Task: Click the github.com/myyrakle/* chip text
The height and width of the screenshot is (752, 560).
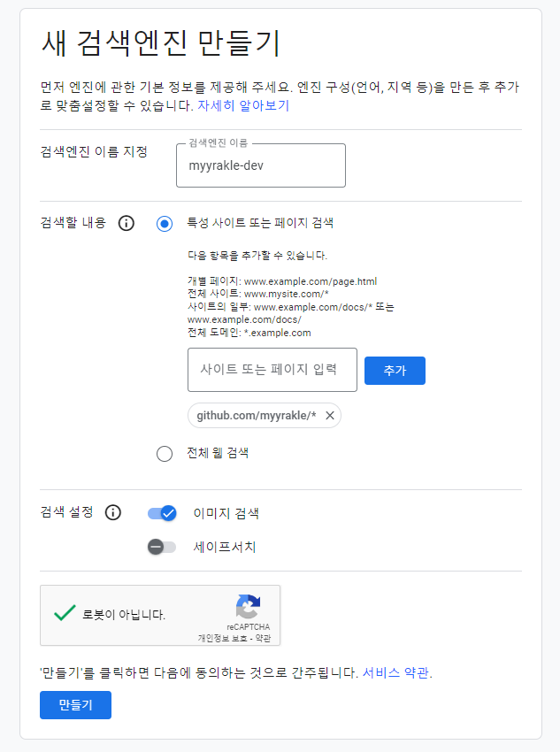Action: pos(256,416)
